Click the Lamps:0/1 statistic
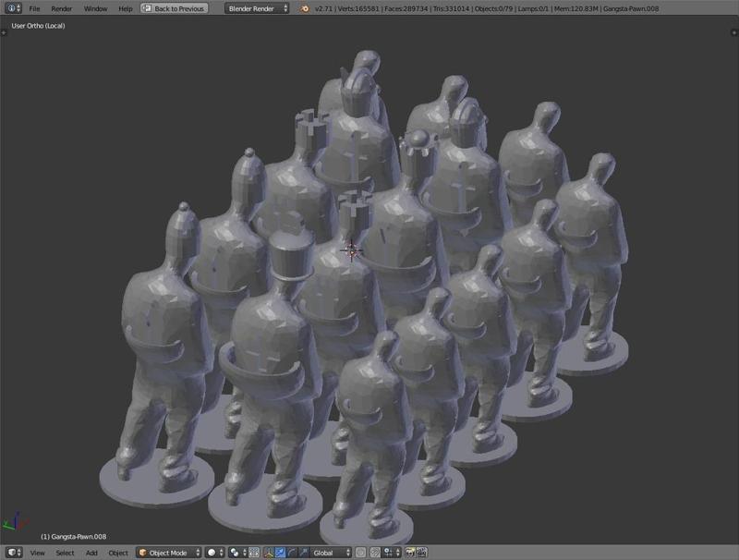The image size is (739, 560). click(533, 8)
